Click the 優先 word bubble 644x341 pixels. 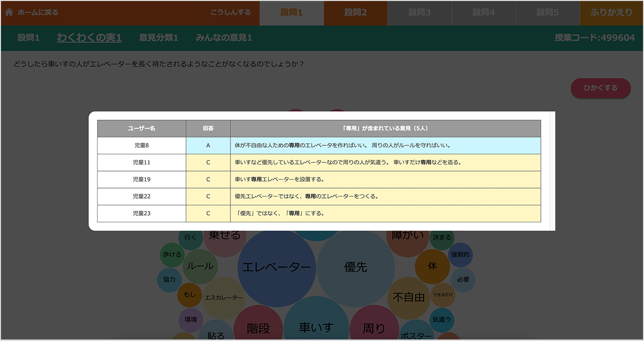(x=355, y=267)
